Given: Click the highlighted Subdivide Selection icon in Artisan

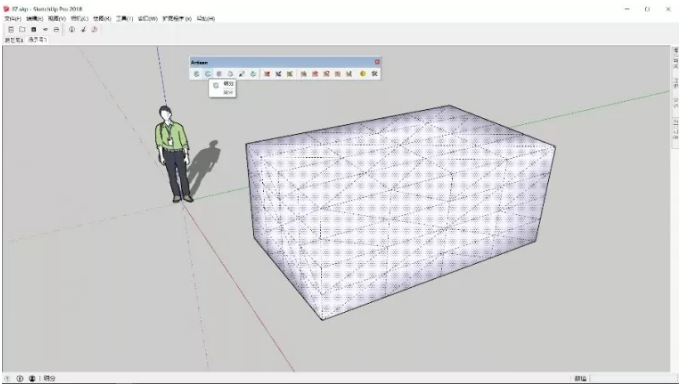Looking at the screenshot, I should tap(208, 74).
